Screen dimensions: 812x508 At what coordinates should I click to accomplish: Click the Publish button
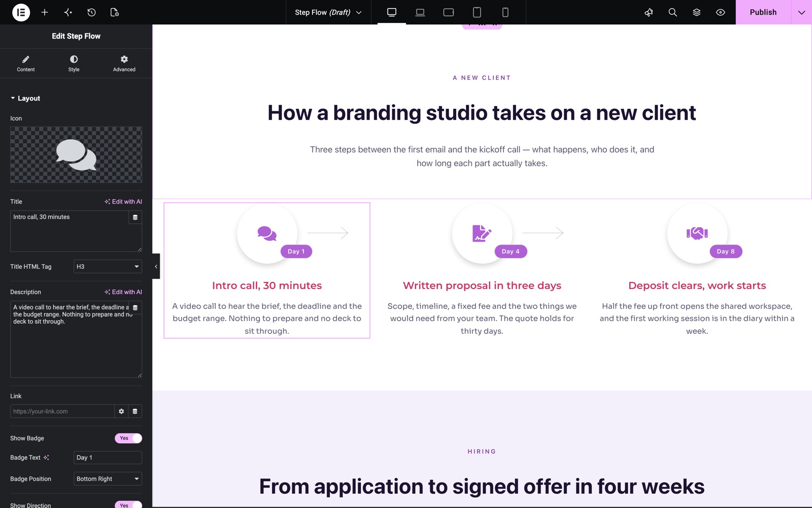(x=763, y=12)
